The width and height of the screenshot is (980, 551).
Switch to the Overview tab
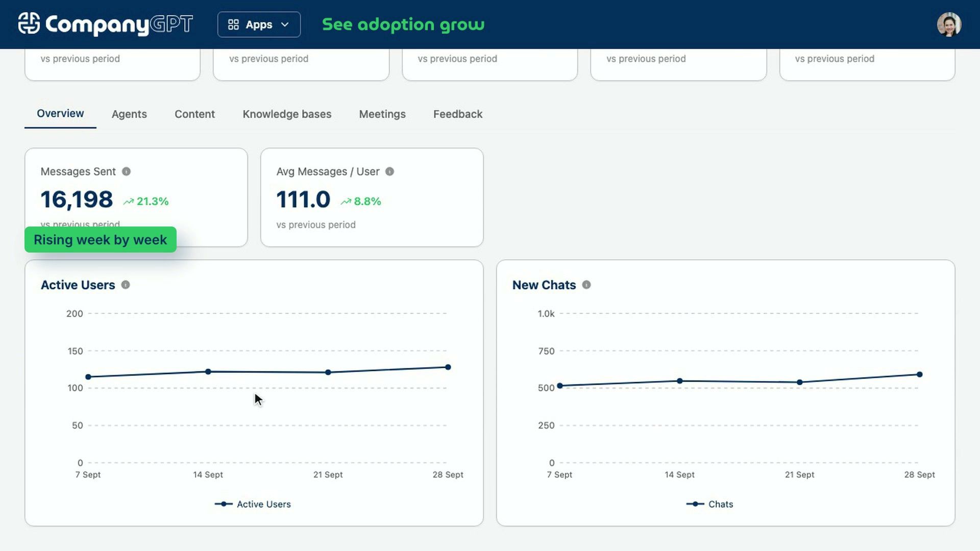pyautogui.click(x=60, y=114)
